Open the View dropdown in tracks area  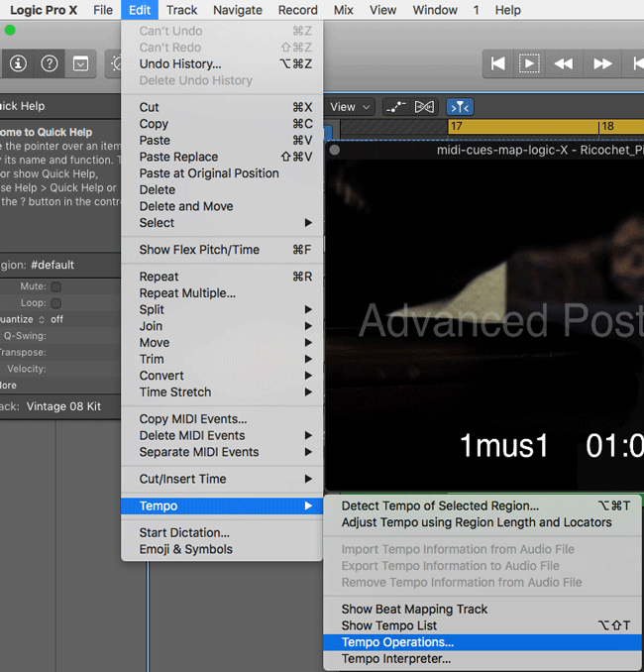[350, 107]
